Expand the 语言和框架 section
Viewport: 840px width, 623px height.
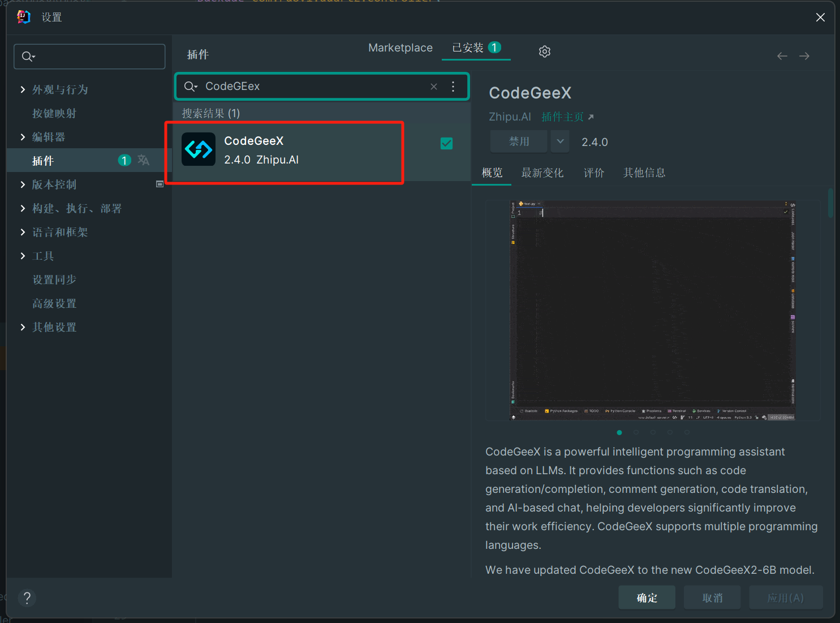[23, 232]
